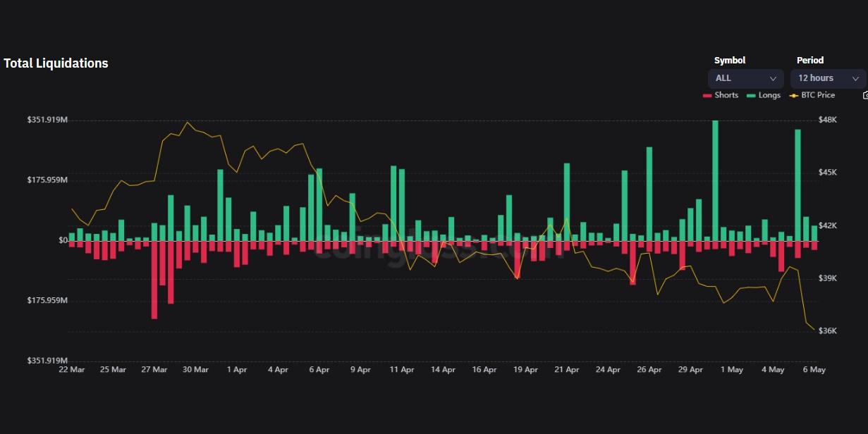Hide the BTC Price line via legend text
The image size is (868, 434).
(x=818, y=95)
